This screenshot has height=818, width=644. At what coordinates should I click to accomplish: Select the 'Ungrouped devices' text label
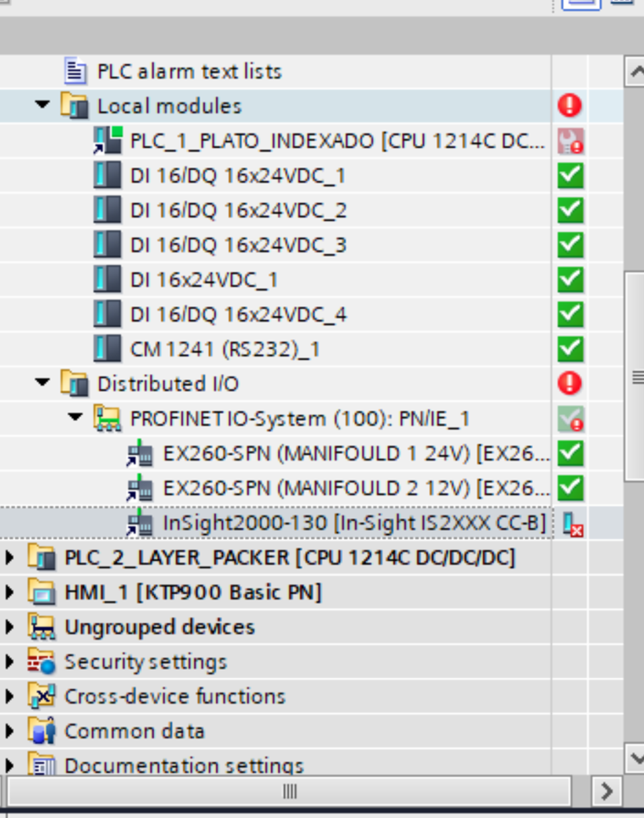[159, 627]
